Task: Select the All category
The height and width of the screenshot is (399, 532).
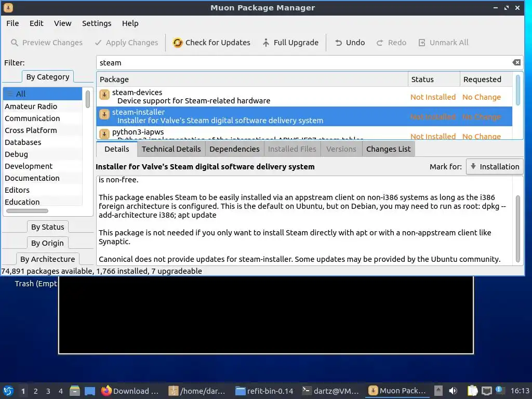Action: pyautogui.click(x=43, y=94)
